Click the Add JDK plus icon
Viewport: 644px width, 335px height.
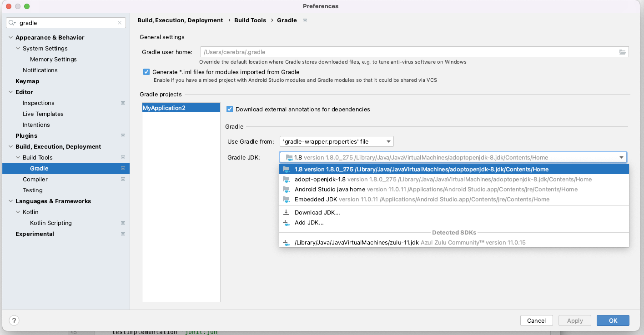click(x=286, y=223)
